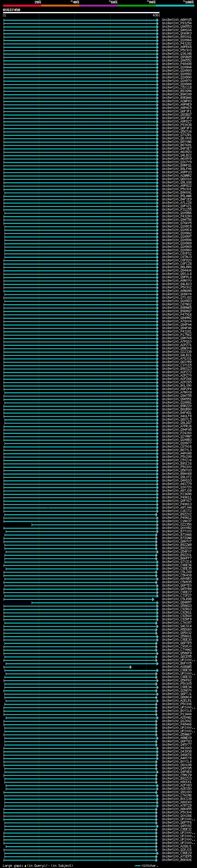Select the UniRef100_A9V8R3 entry

pyautogui.click(x=177, y=579)
